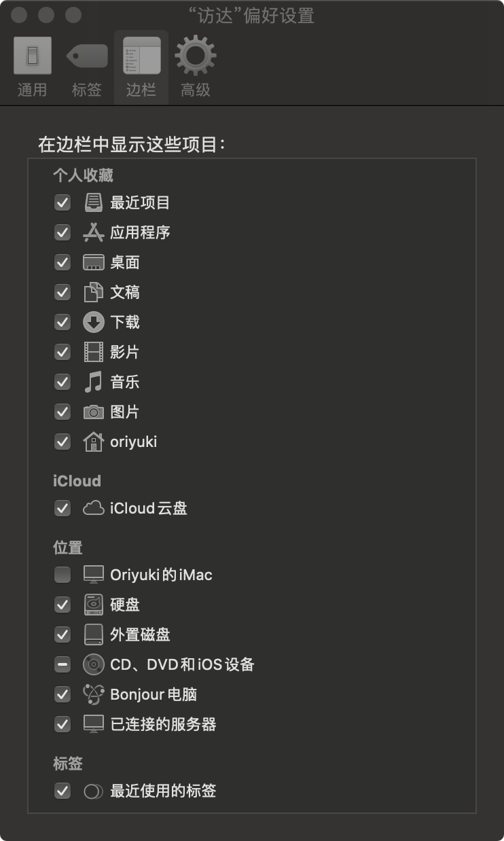The image size is (504, 841).
Task: Click the 硬盘 hard disk icon
Action: 93,605
